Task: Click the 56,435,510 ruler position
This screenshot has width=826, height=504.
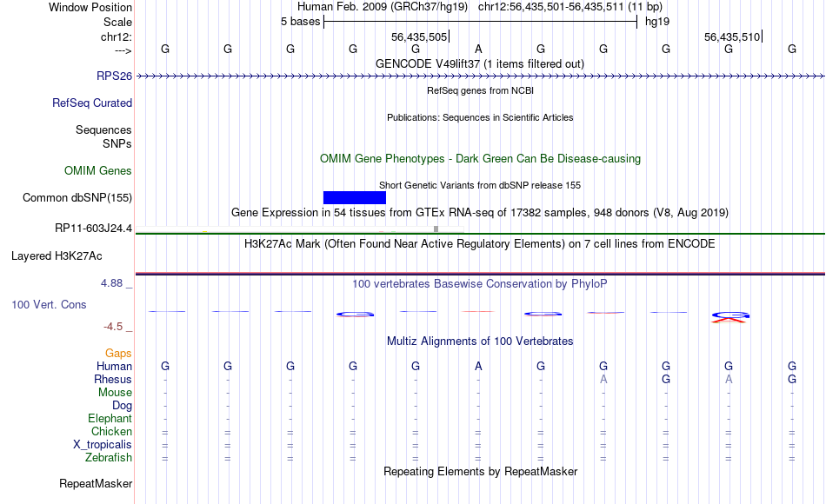Action: click(x=732, y=36)
